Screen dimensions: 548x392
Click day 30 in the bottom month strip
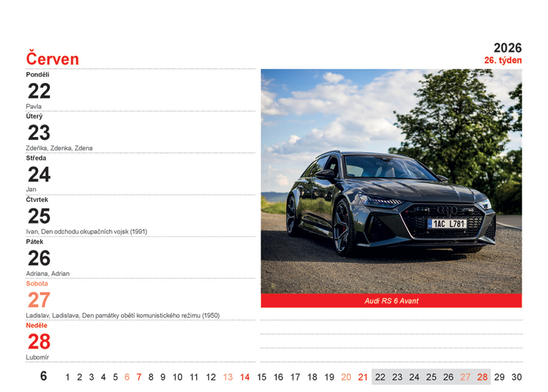(x=516, y=377)
